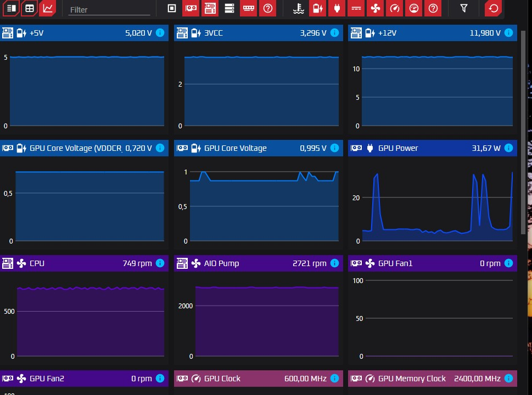Select the GPU Memory Clock card title
The height and width of the screenshot is (395, 532).
pos(412,379)
